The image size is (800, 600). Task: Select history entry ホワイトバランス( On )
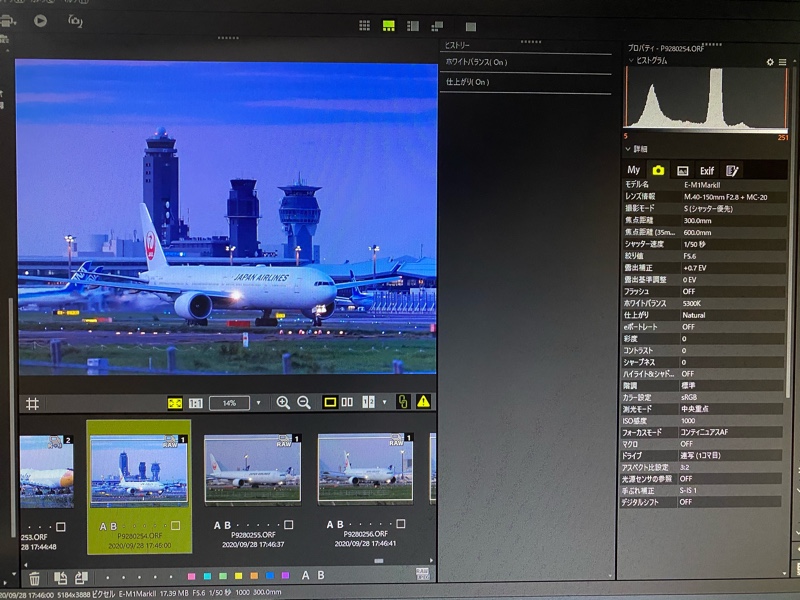pos(526,62)
